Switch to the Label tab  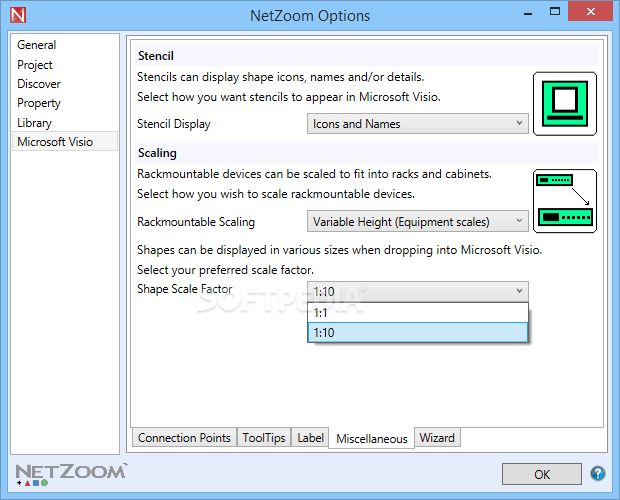coord(310,438)
